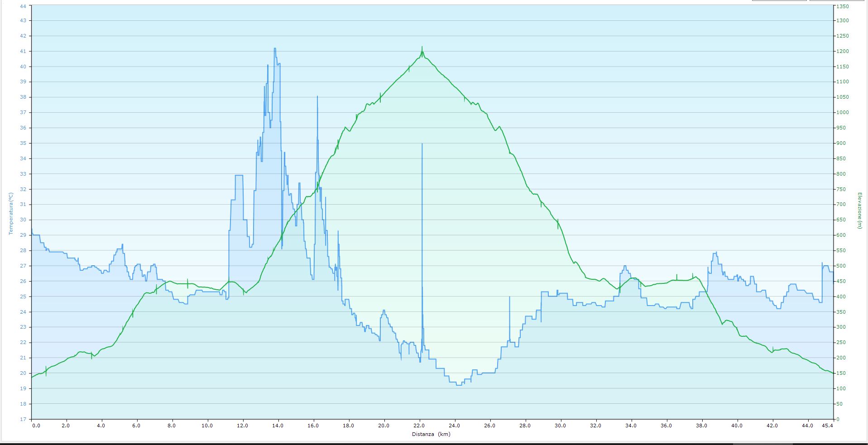This screenshot has width=868, height=445.
Task: Select the 33°C temperature plateau near 12 km
Action: click(239, 175)
